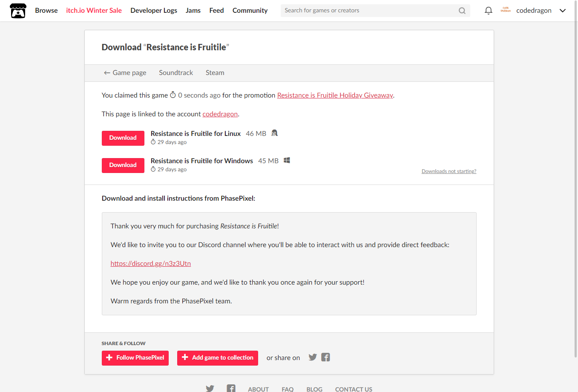Follow PhasePixel
The image size is (578, 392).
(135, 358)
